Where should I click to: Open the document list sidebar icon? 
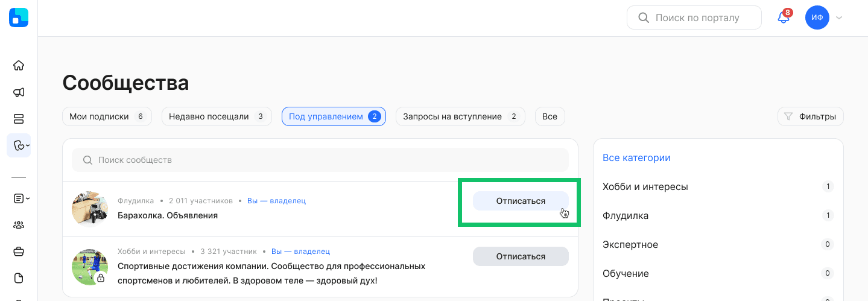pyautogui.click(x=19, y=198)
